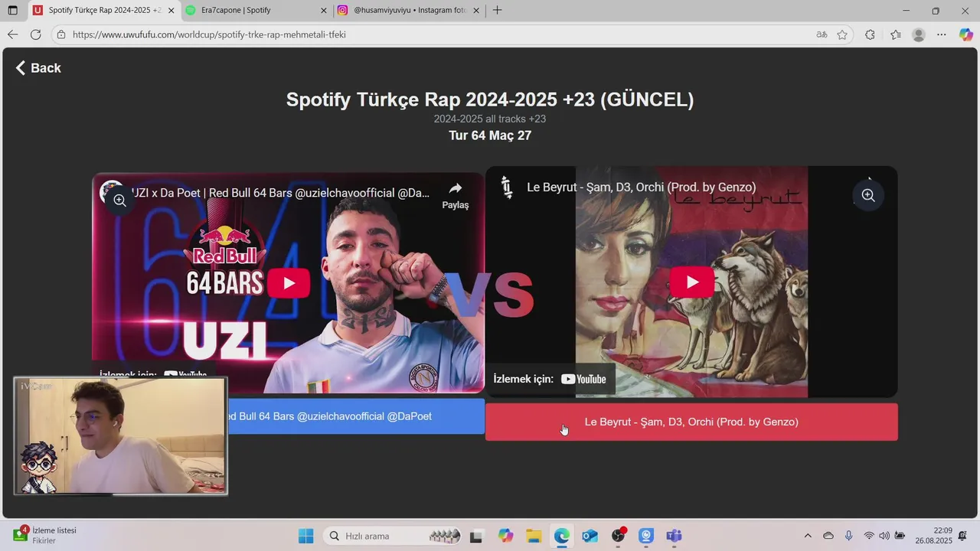Open File Explorer from taskbar

534,536
